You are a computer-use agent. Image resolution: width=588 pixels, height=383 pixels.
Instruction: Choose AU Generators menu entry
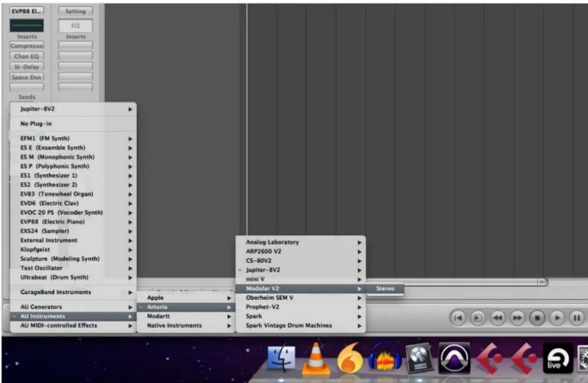tap(73, 307)
